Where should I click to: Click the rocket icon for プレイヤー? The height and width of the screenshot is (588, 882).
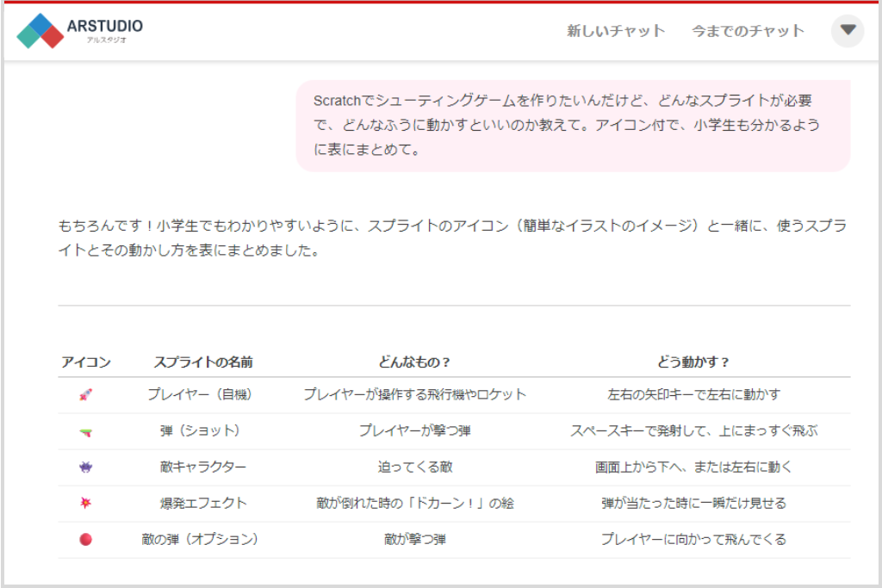coord(85,395)
